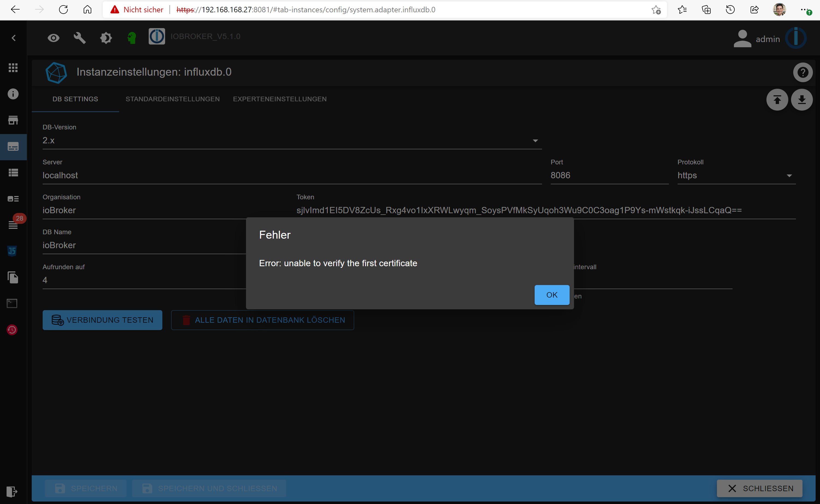The width and height of the screenshot is (820, 504).
Task: Dismiss the certificate error with OK
Action: pos(551,295)
